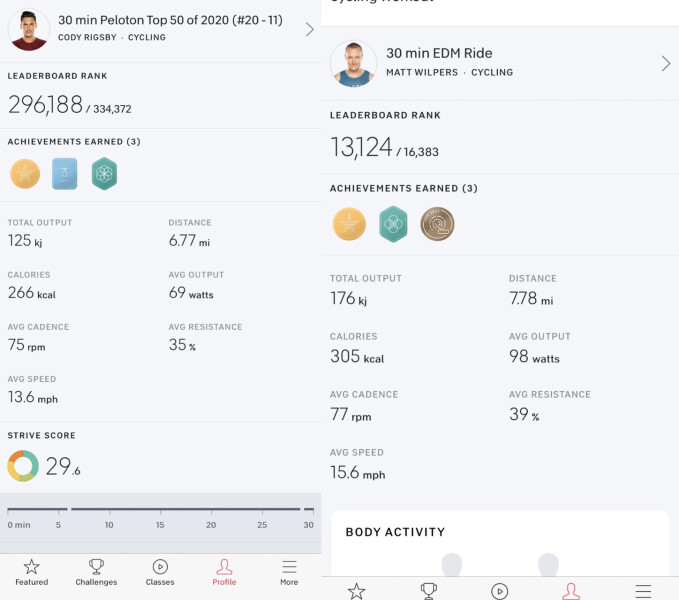The image size is (679, 600).
Task: Tap 'Achievements Earned (3)' header in left screen
Action: click(x=74, y=142)
